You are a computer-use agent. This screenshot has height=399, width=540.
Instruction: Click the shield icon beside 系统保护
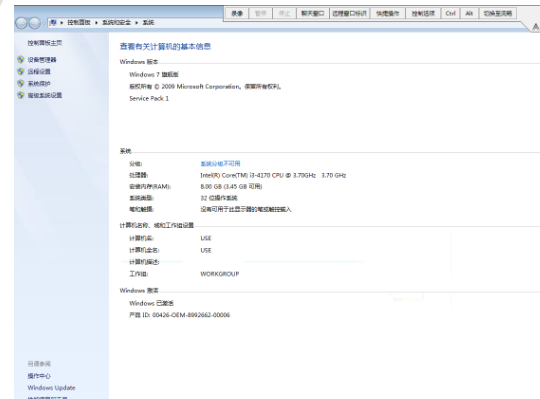click(x=21, y=83)
